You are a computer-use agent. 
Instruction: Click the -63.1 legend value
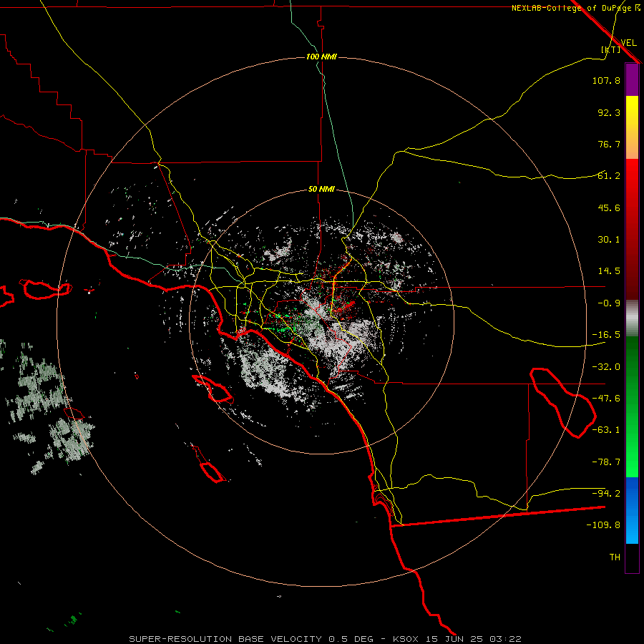coord(606,430)
